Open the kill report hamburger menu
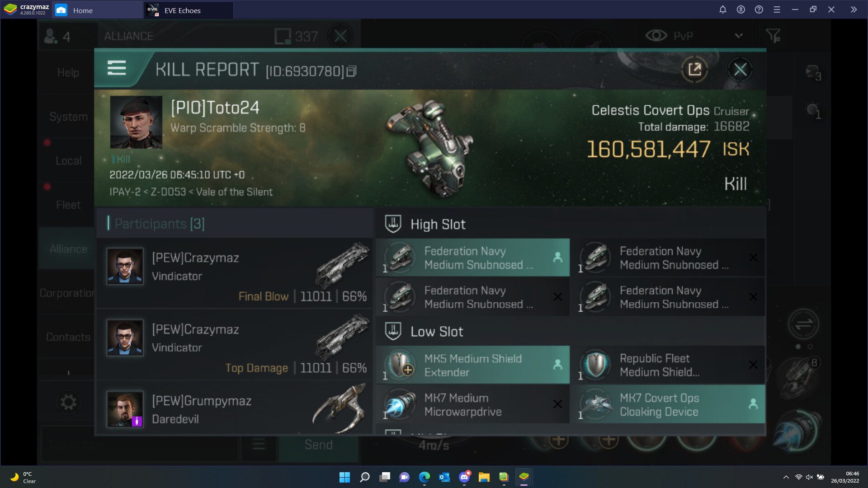Viewport: 868px width, 488px height. coord(116,68)
